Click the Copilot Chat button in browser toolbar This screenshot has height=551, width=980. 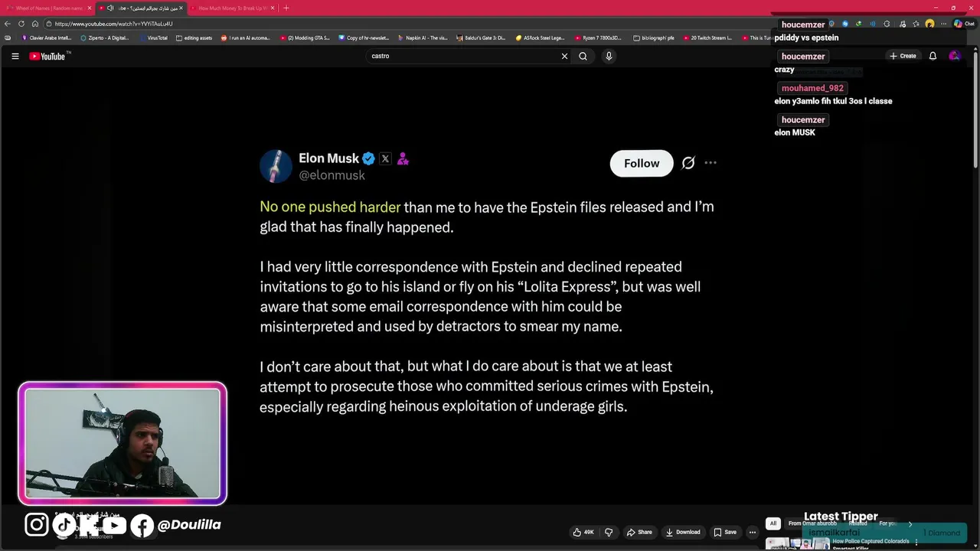[964, 24]
